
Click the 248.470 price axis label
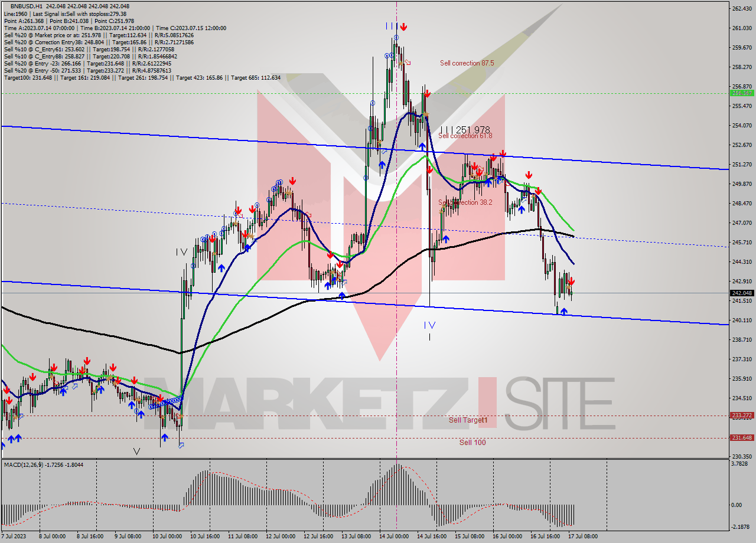[742, 203]
